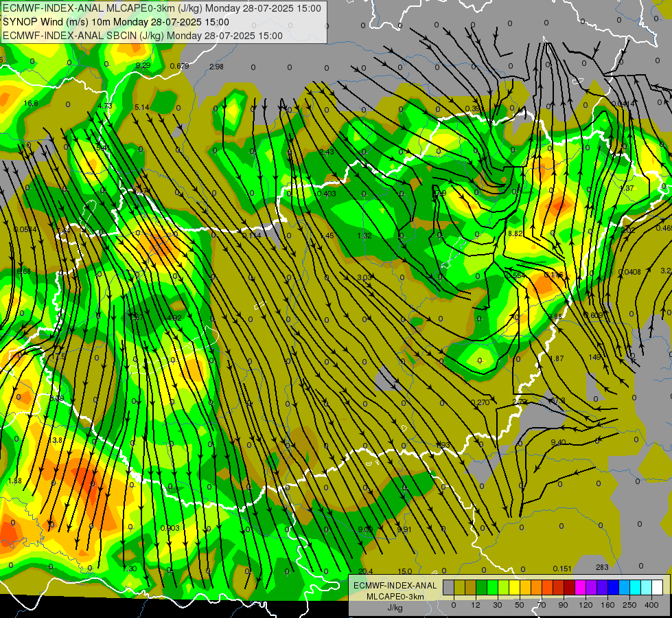Click the legend title ECMWF-INDEX-ANAL
Screen dimensions: 672x618
pyautogui.click(x=395, y=586)
